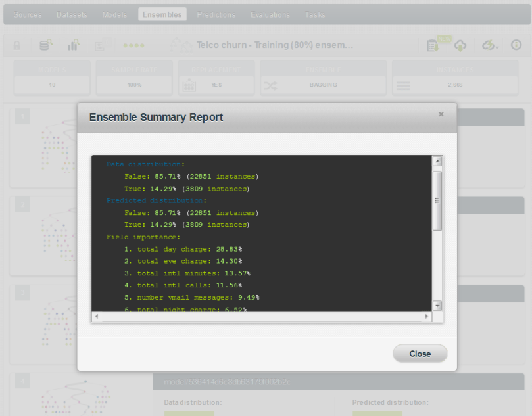Select the chart visualization icon
The width and height of the screenshot is (532, 416).
74,45
